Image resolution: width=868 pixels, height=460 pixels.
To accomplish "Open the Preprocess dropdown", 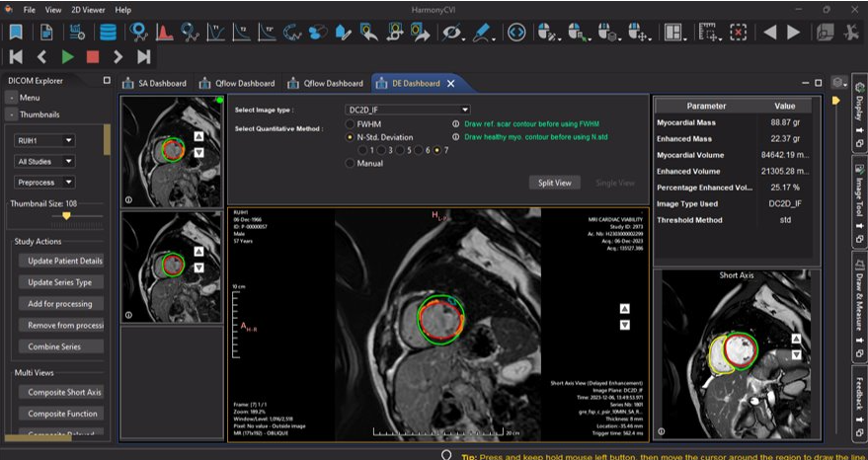I will (45, 182).
